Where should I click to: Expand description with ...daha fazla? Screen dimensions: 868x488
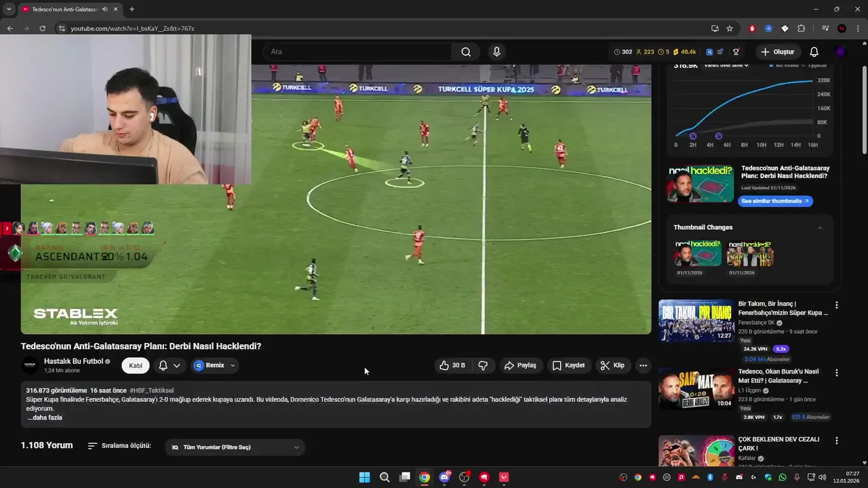click(45, 418)
